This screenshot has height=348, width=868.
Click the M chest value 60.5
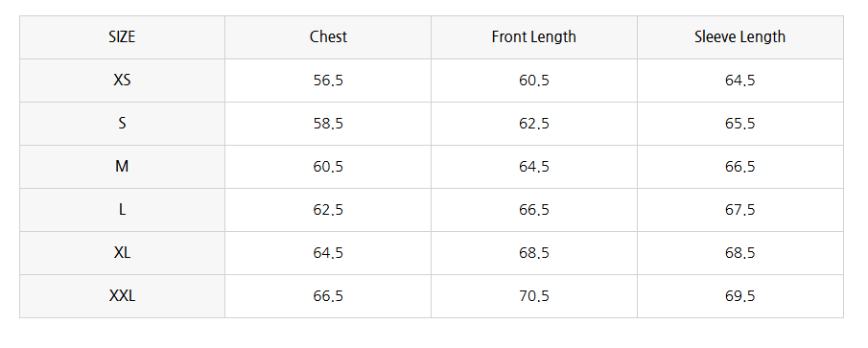click(x=328, y=167)
